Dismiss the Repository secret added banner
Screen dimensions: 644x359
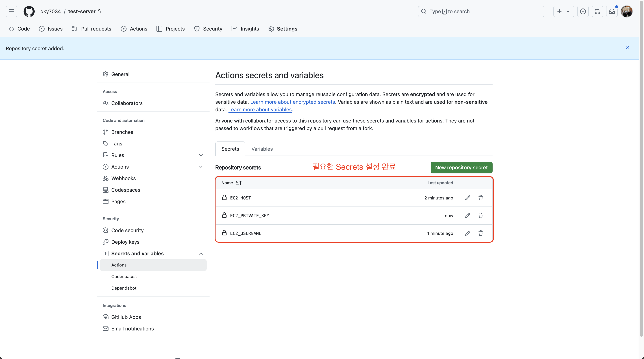[628, 47]
